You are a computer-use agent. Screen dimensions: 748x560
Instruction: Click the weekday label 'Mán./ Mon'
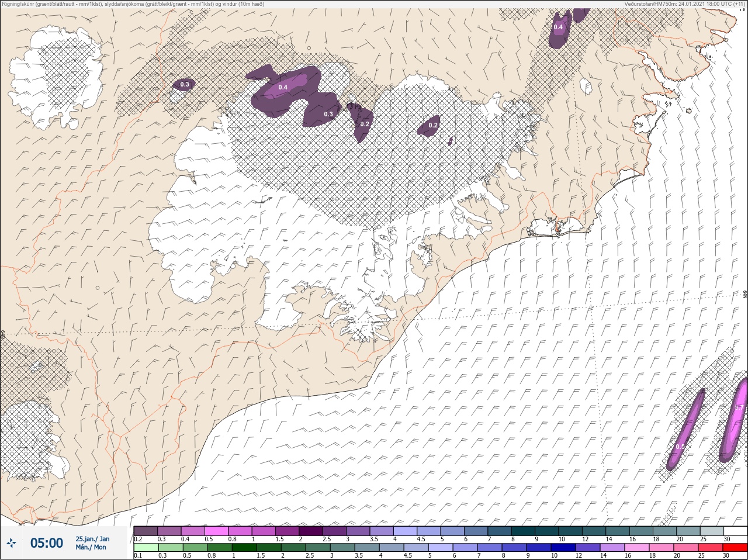click(91, 547)
